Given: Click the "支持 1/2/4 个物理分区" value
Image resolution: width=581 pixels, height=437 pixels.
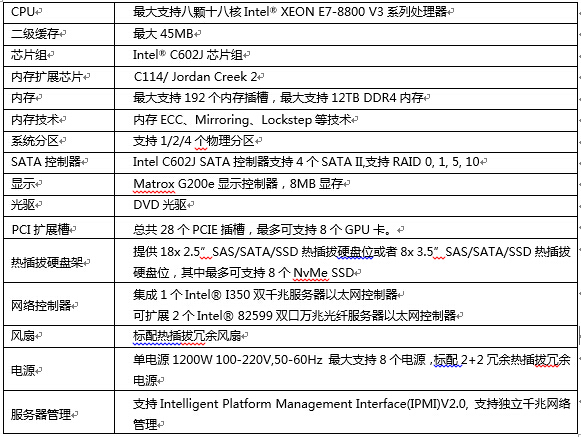Looking at the screenshot, I should 194,141.
